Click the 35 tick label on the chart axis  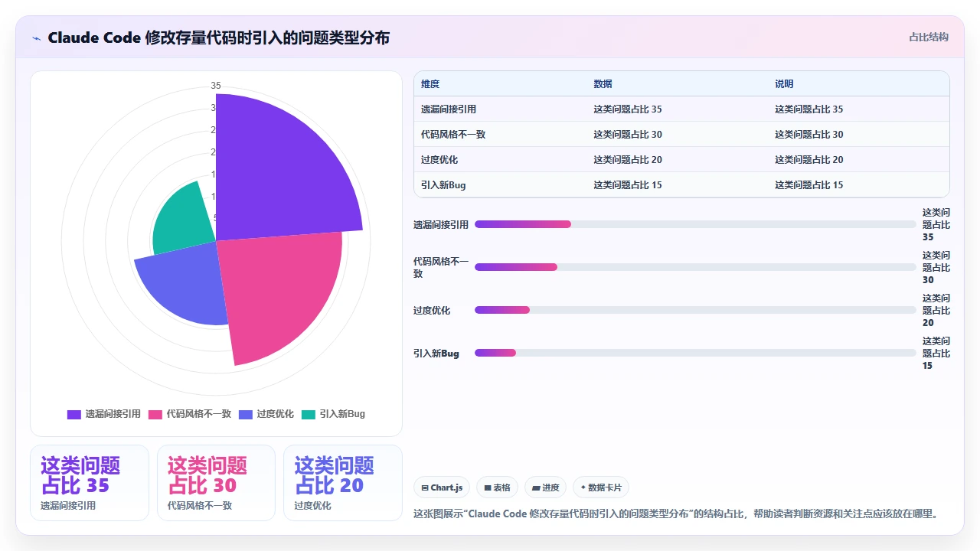pyautogui.click(x=216, y=85)
